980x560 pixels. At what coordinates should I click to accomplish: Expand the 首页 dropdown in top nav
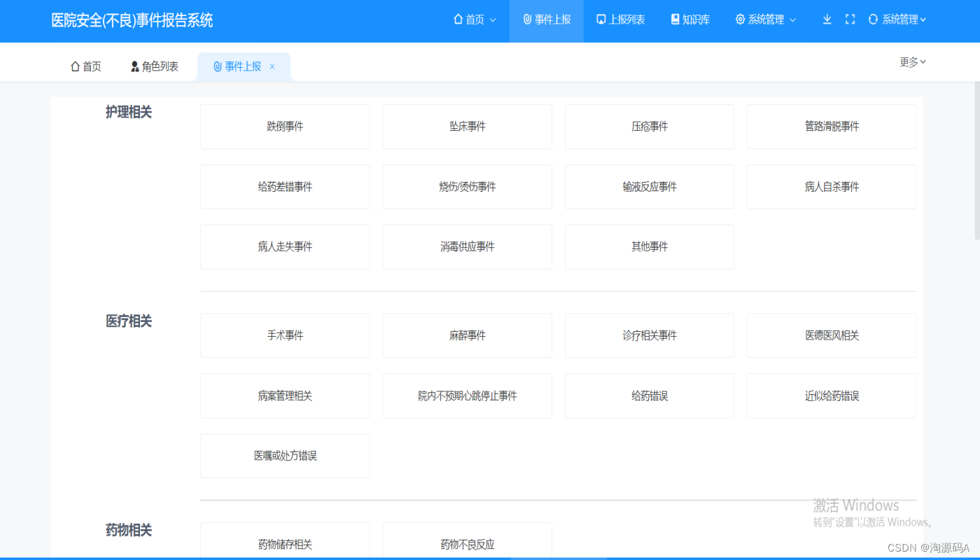(x=493, y=20)
